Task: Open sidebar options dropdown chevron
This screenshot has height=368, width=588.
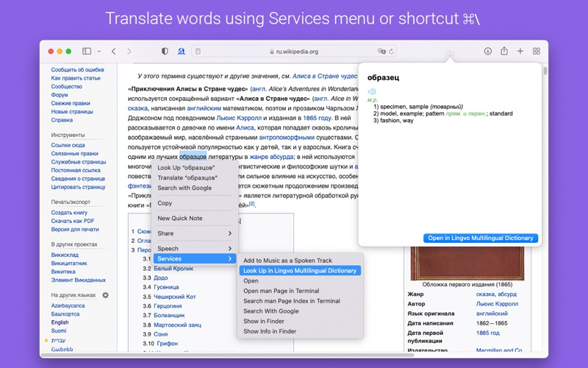Action: pyautogui.click(x=99, y=52)
